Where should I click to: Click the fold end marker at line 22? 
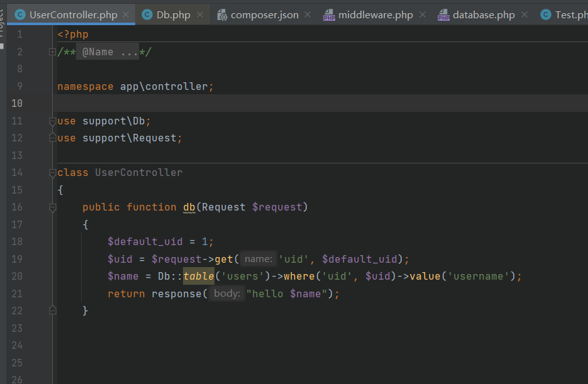click(52, 310)
